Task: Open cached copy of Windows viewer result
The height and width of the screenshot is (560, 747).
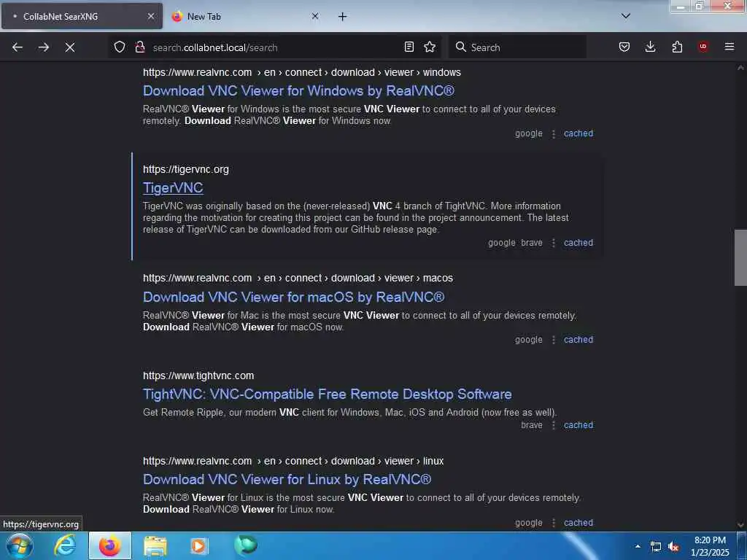Action: click(x=578, y=133)
